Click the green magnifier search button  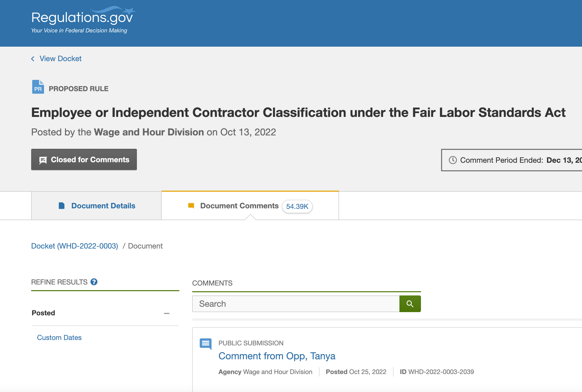[410, 304]
